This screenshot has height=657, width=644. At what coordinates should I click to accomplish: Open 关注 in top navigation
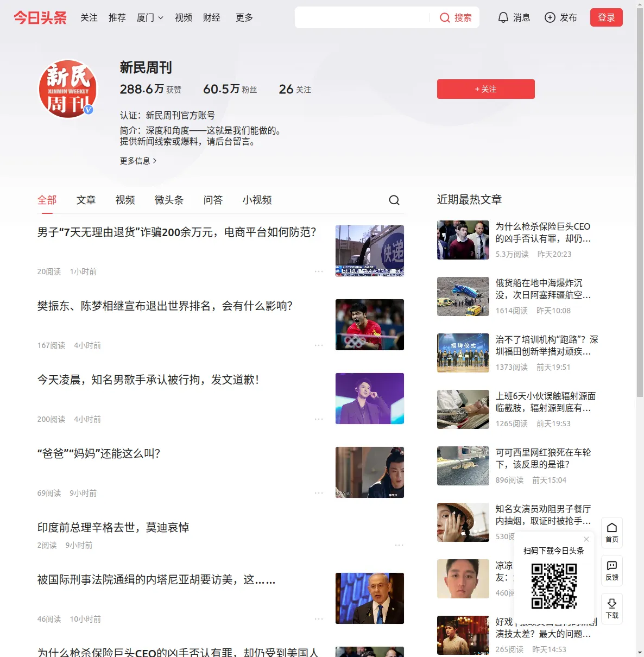click(x=89, y=18)
